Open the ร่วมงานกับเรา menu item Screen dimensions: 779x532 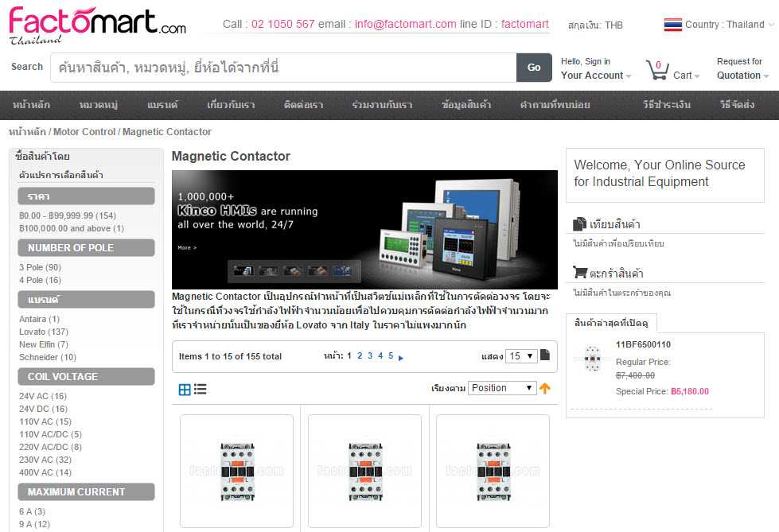click(382, 105)
